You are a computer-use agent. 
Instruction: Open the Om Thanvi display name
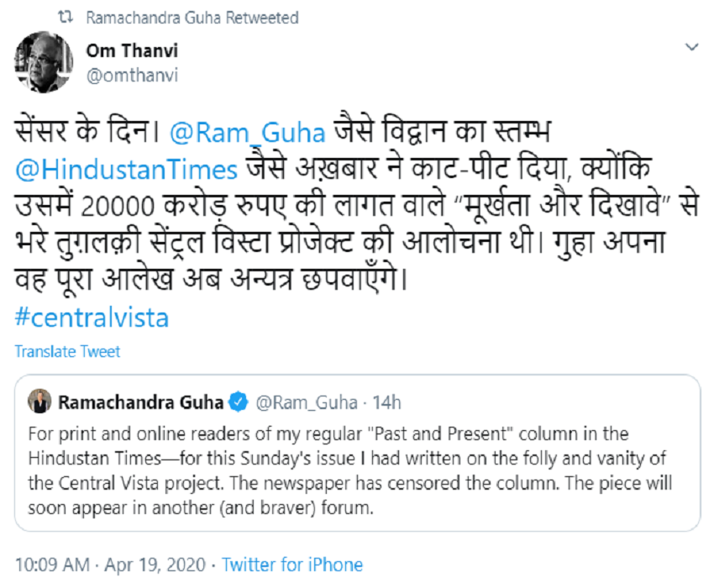point(131,51)
